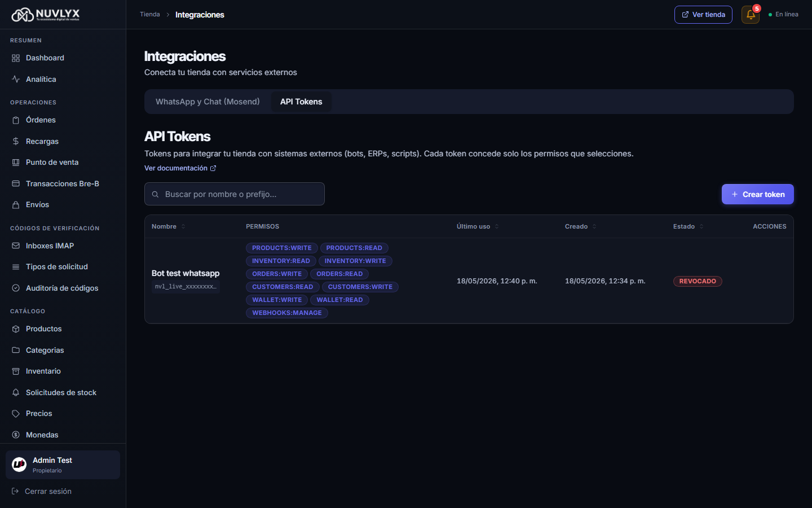Viewport: 812px width, 508px height.
Task: Click the Dashboard grid icon
Action: (x=16, y=58)
